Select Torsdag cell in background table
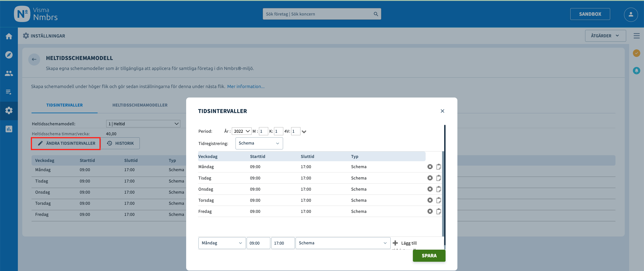The image size is (644, 271). pyautogui.click(x=43, y=203)
